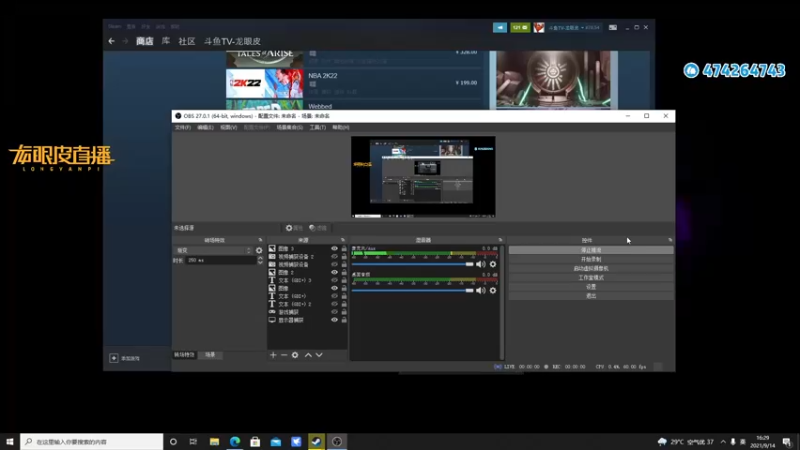Pop out the scene transitions dock panel
This screenshot has height=450, width=800.
260,240
